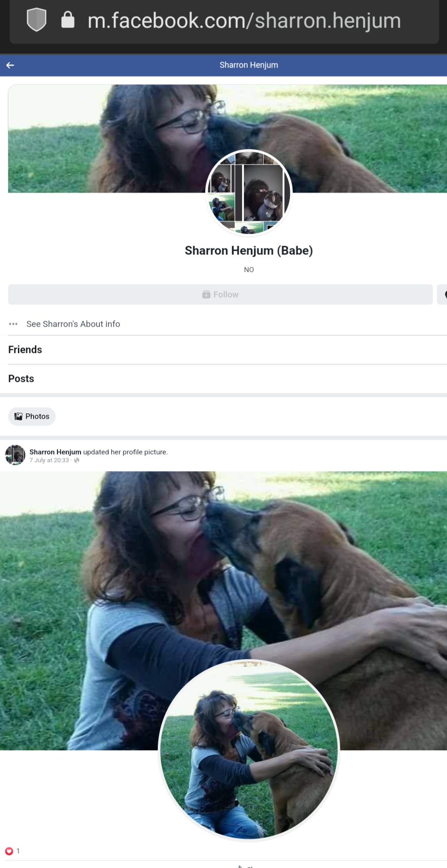The height and width of the screenshot is (868, 447).
Task: Click the heart reaction icon under the post
Action: click(x=9, y=851)
